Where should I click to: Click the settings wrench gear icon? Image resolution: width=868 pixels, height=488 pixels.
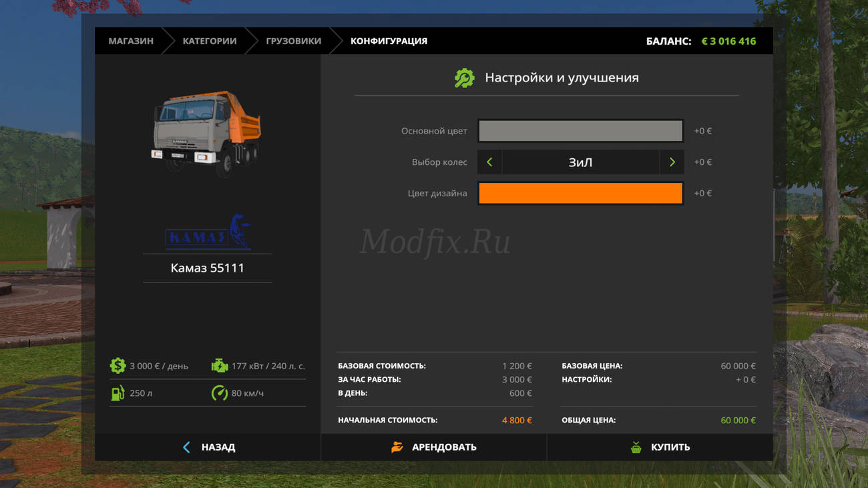[464, 77]
